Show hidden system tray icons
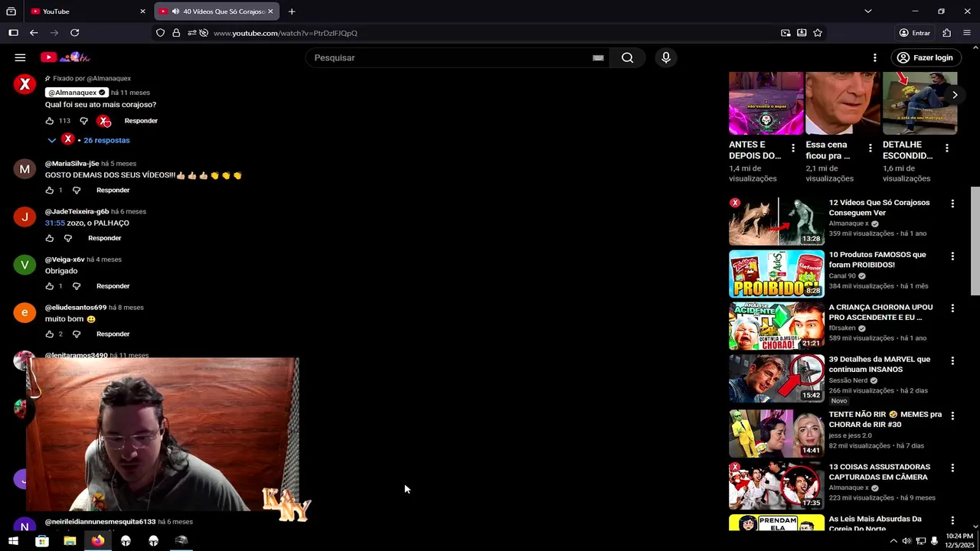The width and height of the screenshot is (980, 551). [x=893, y=541]
